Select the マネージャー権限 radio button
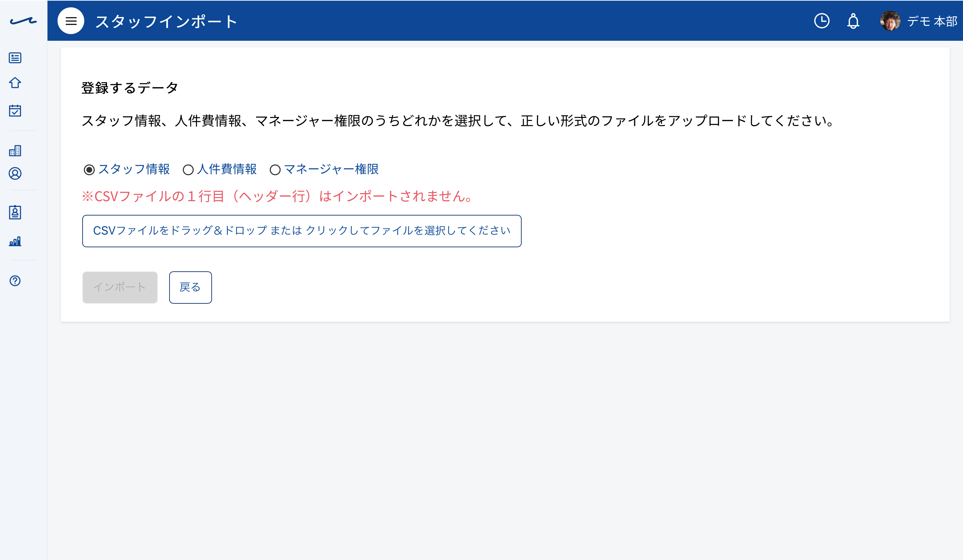The image size is (963, 560). click(x=275, y=170)
